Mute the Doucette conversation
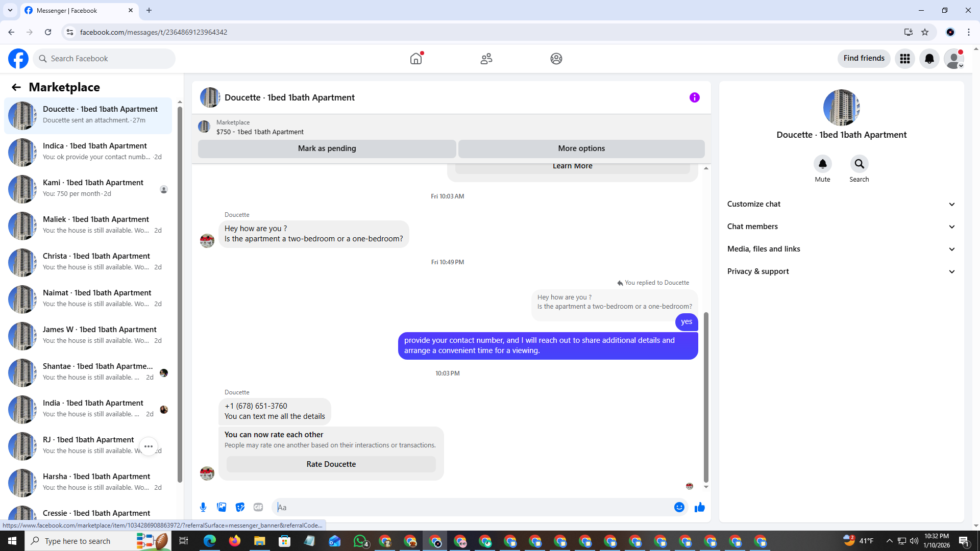This screenshot has width=980, height=551. click(822, 164)
